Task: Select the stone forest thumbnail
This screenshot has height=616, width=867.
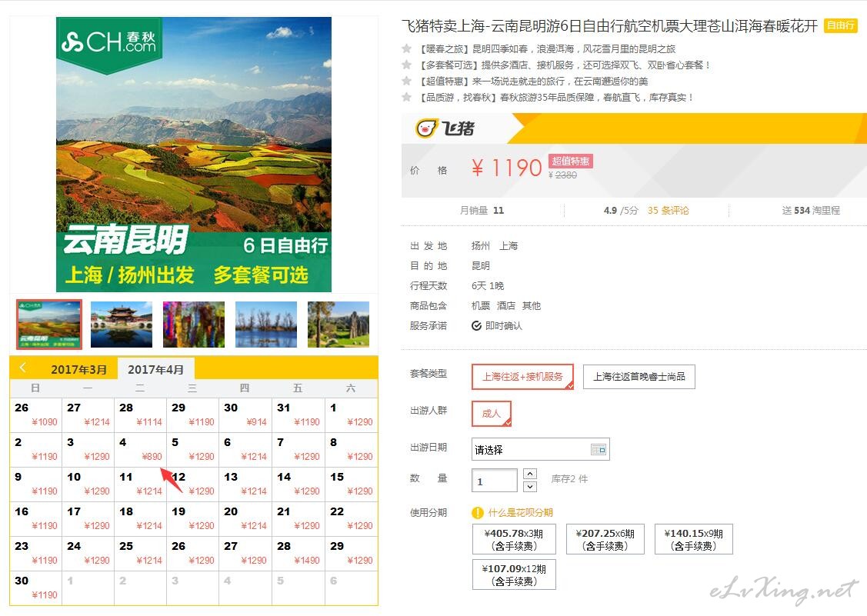Action: (x=338, y=324)
